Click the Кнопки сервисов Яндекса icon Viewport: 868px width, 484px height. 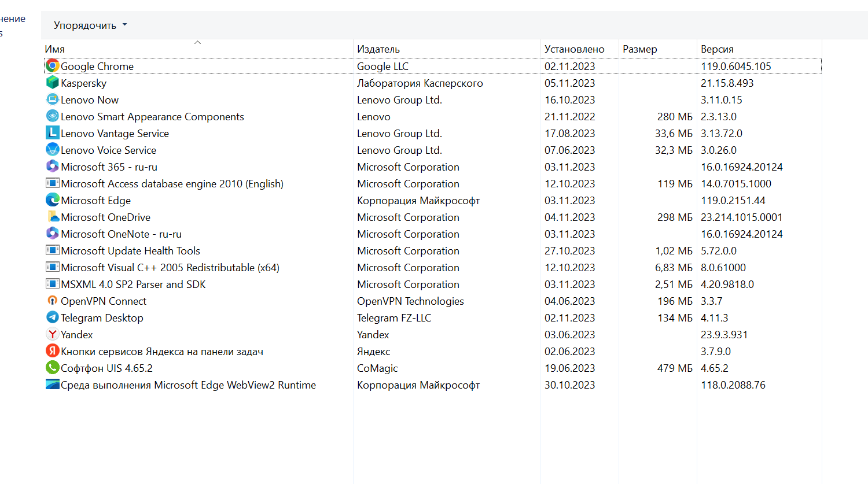pos(53,351)
